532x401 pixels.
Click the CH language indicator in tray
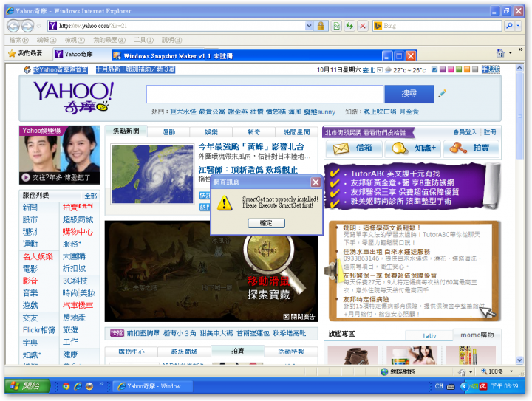click(x=439, y=386)
